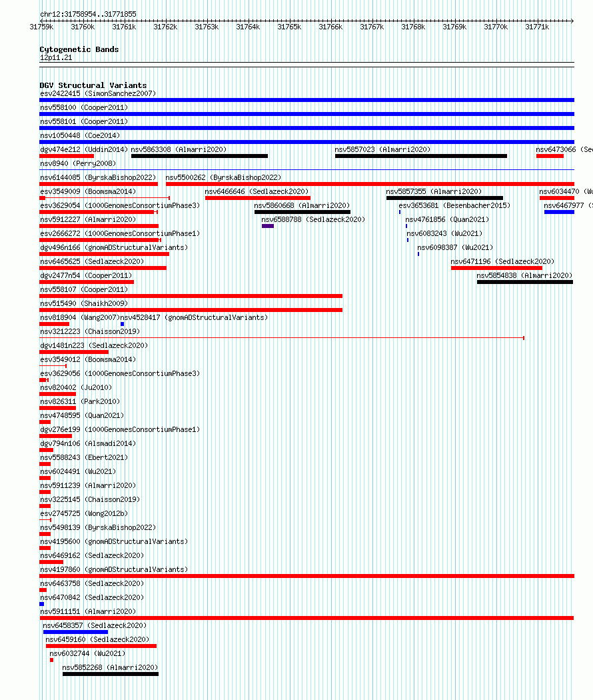Click dgv794n106 (Alsmadi2014) label

pos(88,443)
